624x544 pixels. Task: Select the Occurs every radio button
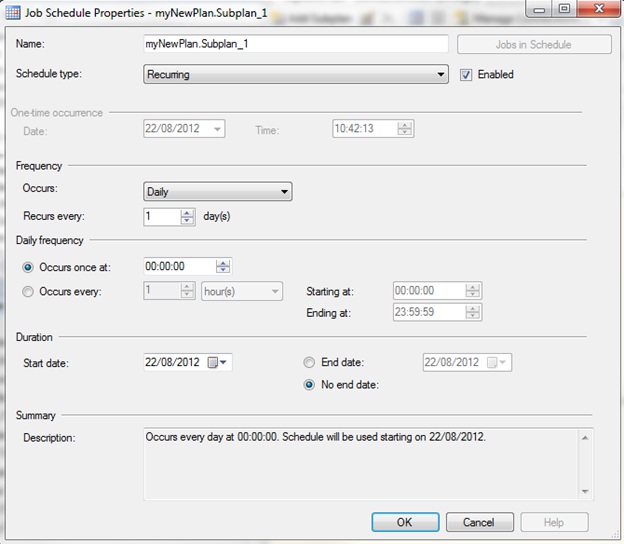coord(28,291)
